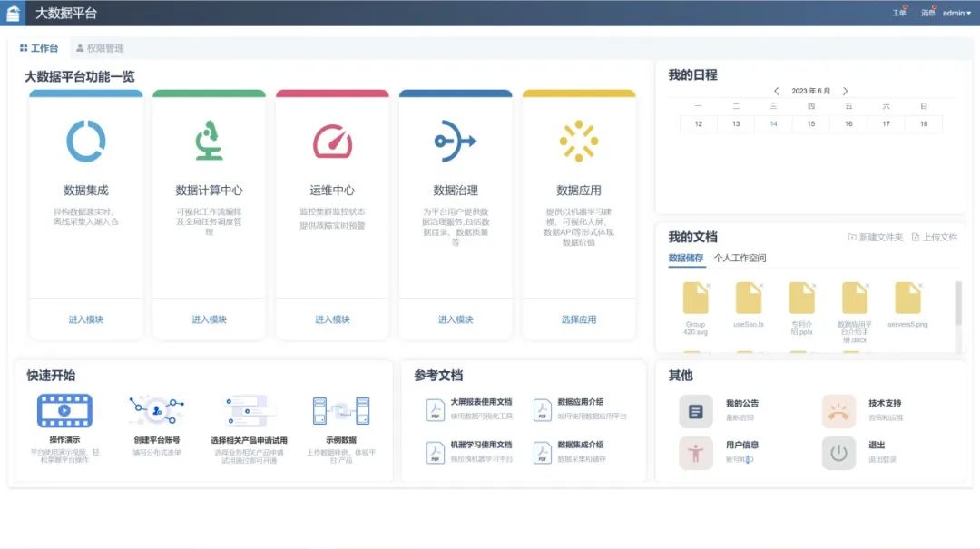Open the admin user dropdown
Screen dimensions: 980x549
(x=956, y=13)
